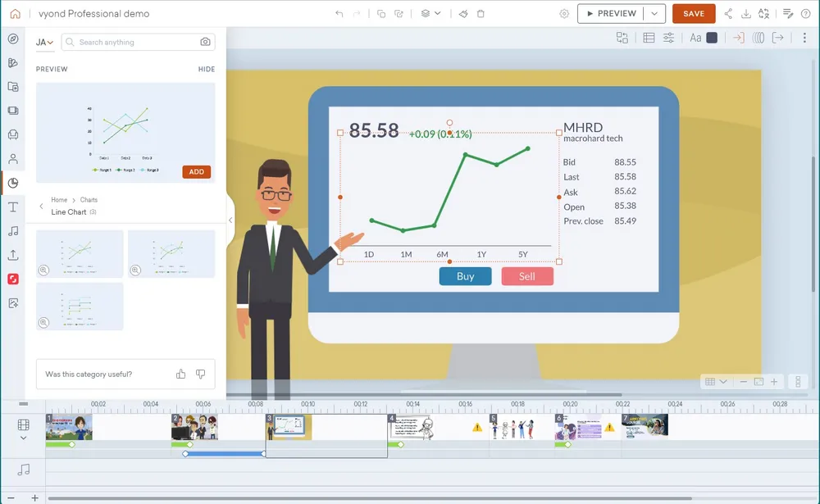This screenshot has width=820, height=504.
Task: Collapse the asset panel with the side arrow handle
Action: point(230,220)
